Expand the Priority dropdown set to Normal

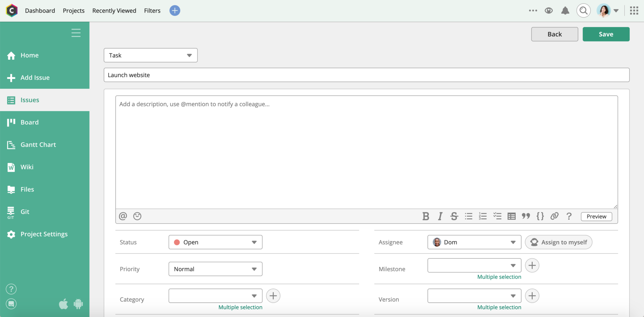215,269
